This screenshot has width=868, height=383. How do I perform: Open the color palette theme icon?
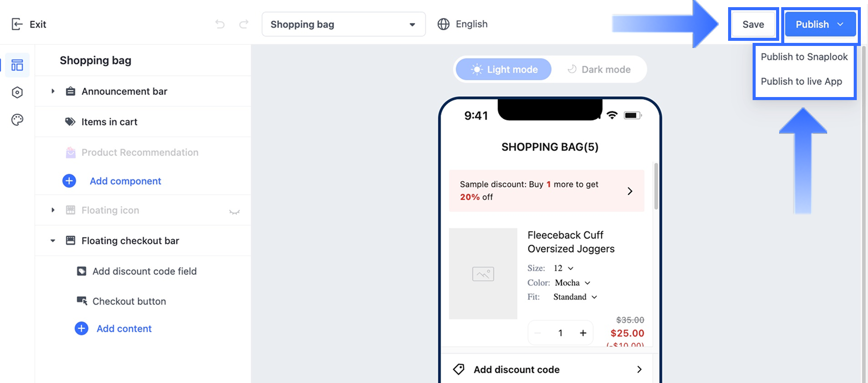[x=17, y=120]
